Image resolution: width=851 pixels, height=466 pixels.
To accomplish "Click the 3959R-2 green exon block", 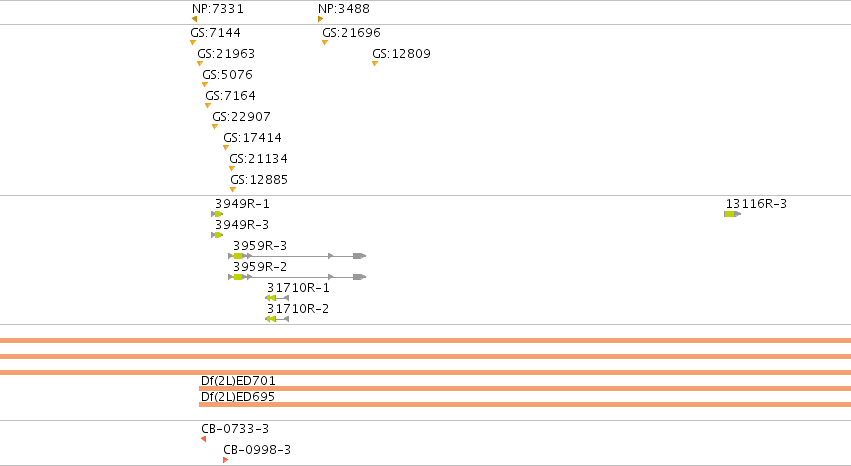I will (238, 277).
